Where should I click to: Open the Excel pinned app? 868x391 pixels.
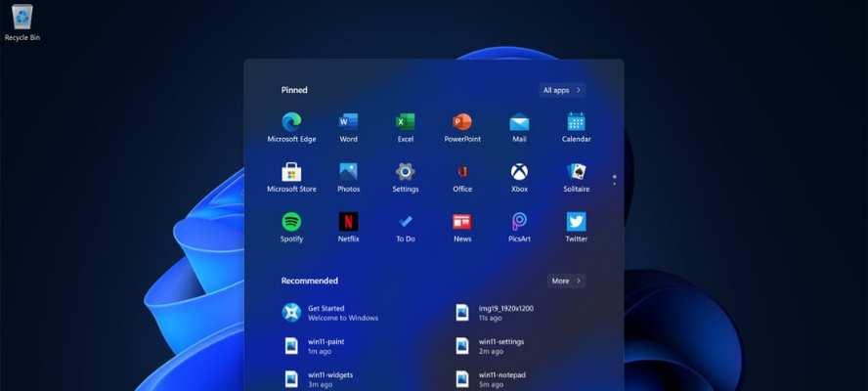click(x=406, y=127)
